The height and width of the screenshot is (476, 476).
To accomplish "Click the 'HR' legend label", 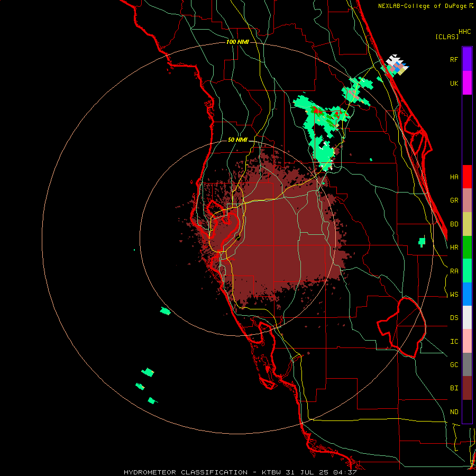I will pos(454,248).
